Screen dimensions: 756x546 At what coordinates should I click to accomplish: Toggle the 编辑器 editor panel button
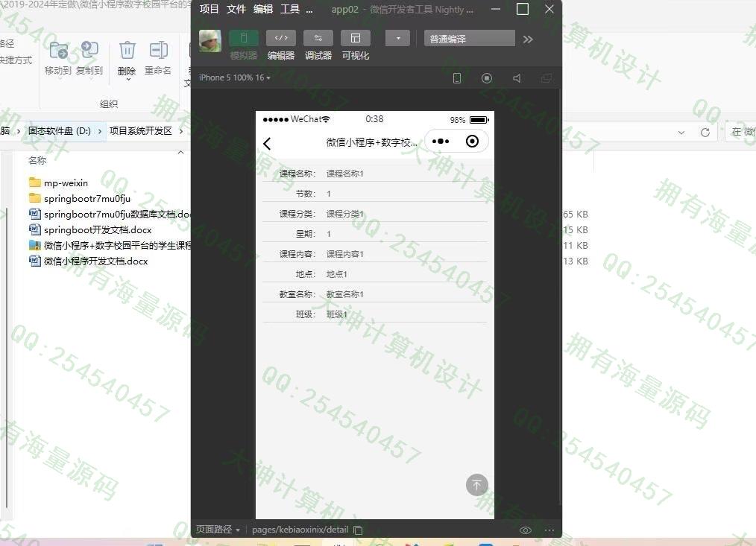pos(281,39)
